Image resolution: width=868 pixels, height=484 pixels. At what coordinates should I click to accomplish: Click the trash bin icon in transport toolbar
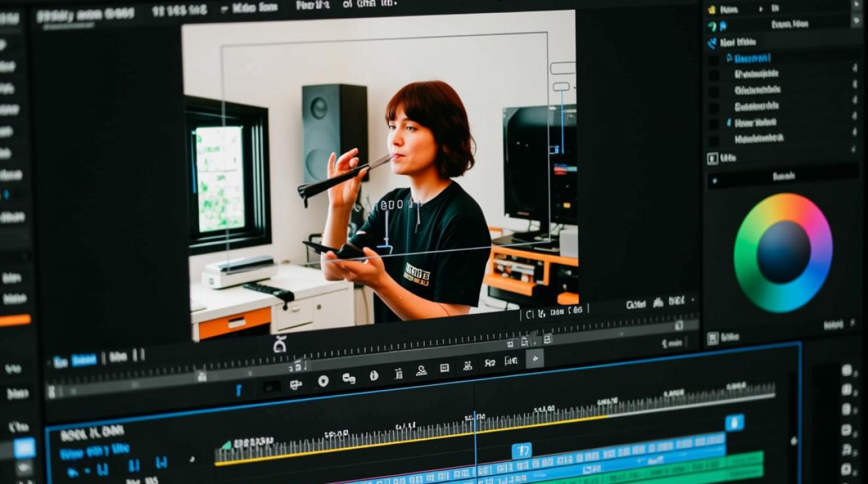[x=398, y=373]
